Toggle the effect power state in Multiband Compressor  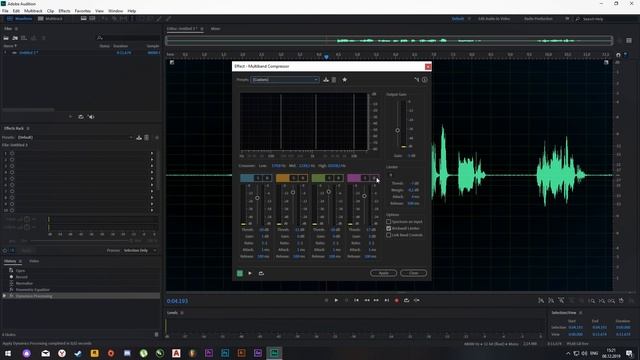tap(240, 273)
